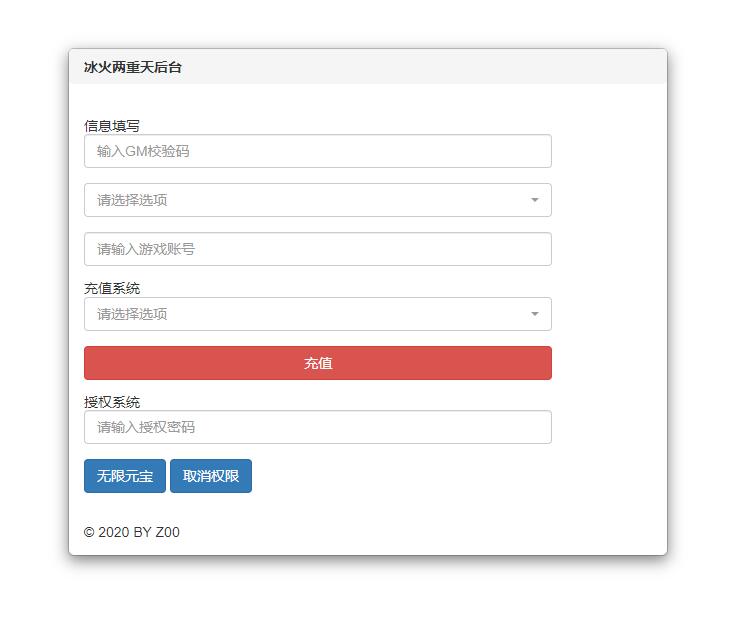Click the © 2020 BY Z00 footer text

(132, 532)
